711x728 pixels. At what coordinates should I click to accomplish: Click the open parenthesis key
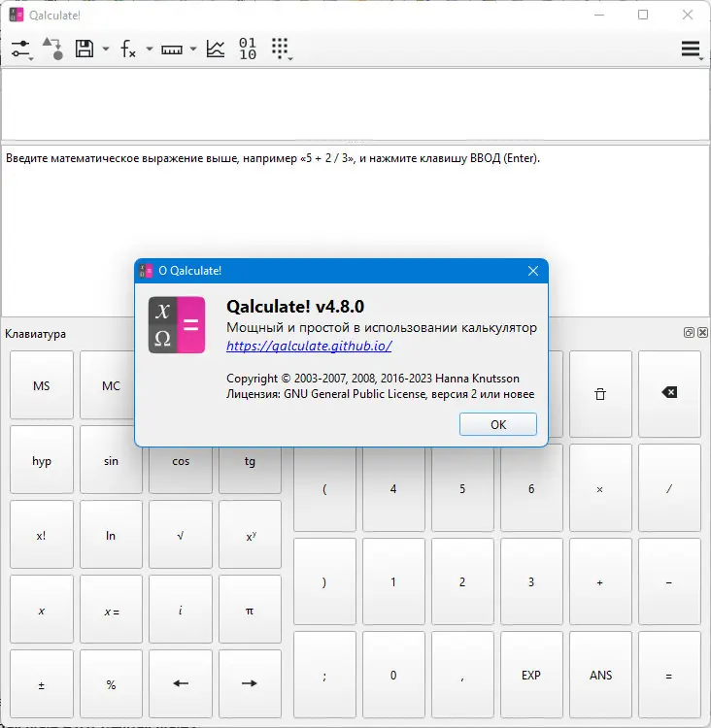[x=324, y=489]
